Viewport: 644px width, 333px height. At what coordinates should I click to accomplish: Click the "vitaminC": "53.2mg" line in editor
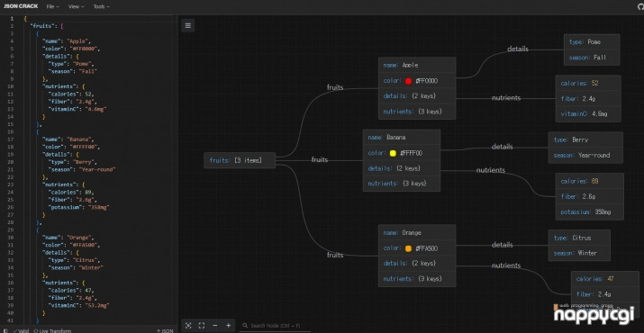[x=79, y=305]
